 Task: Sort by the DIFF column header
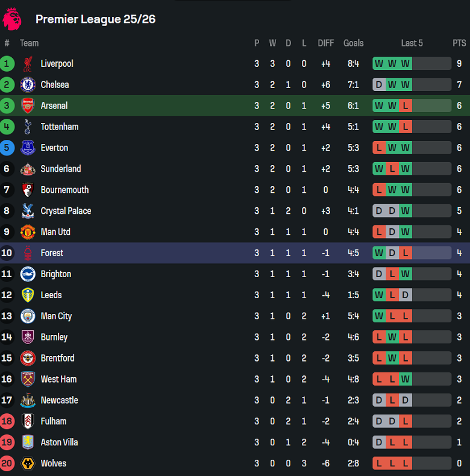tap(325, 43)
